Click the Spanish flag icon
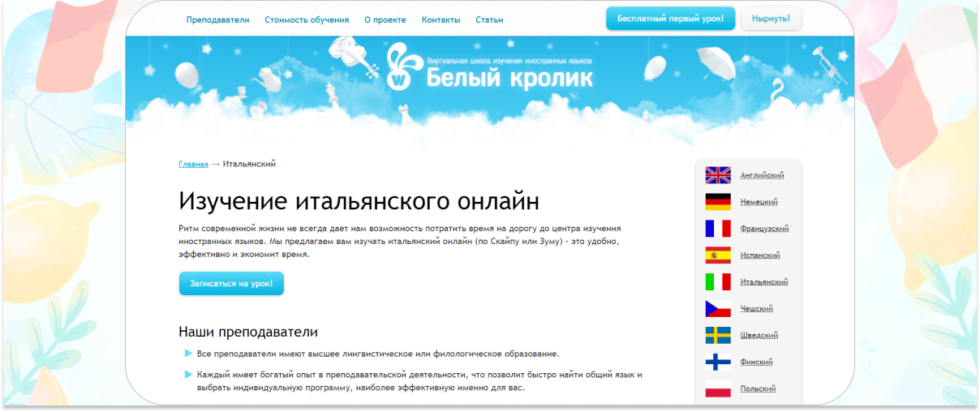This screenshot has width=980, height=412. tap(718, 255)
